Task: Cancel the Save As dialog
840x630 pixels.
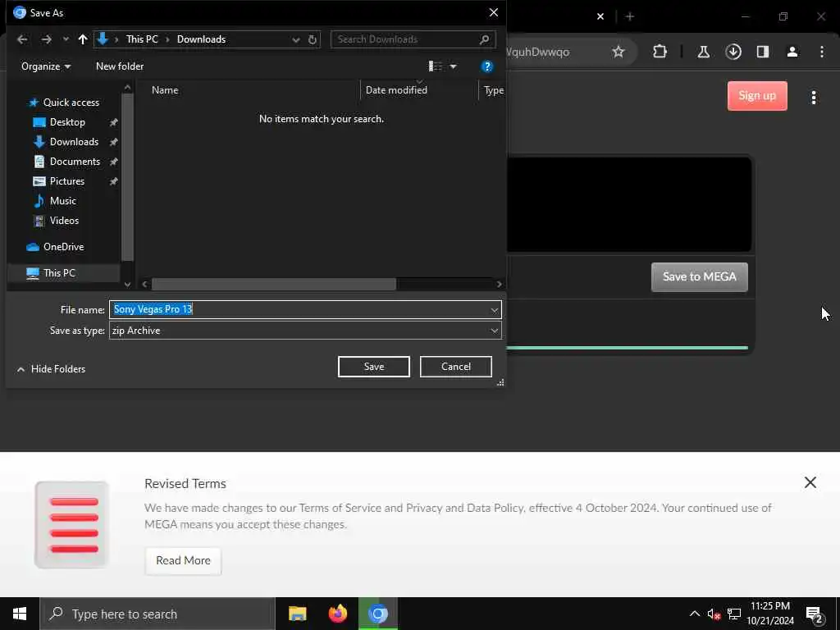Action: tap(456, 367)
